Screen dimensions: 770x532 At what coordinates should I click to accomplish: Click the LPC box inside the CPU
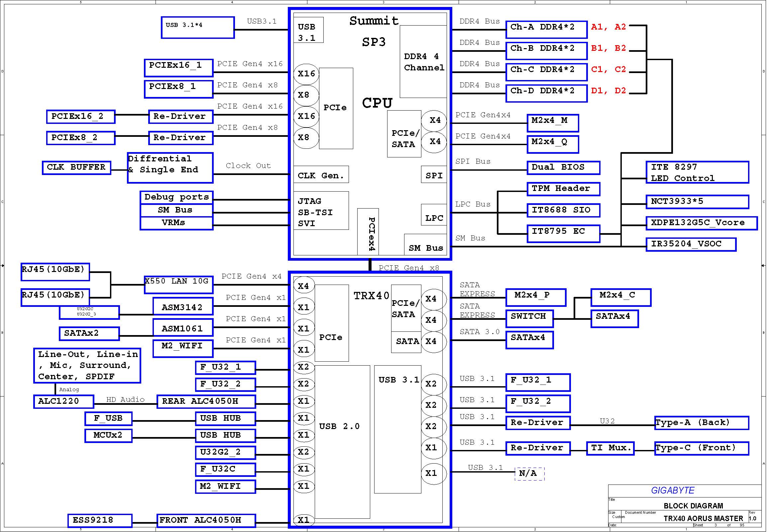pyautogui.click(x=434, y=215)
